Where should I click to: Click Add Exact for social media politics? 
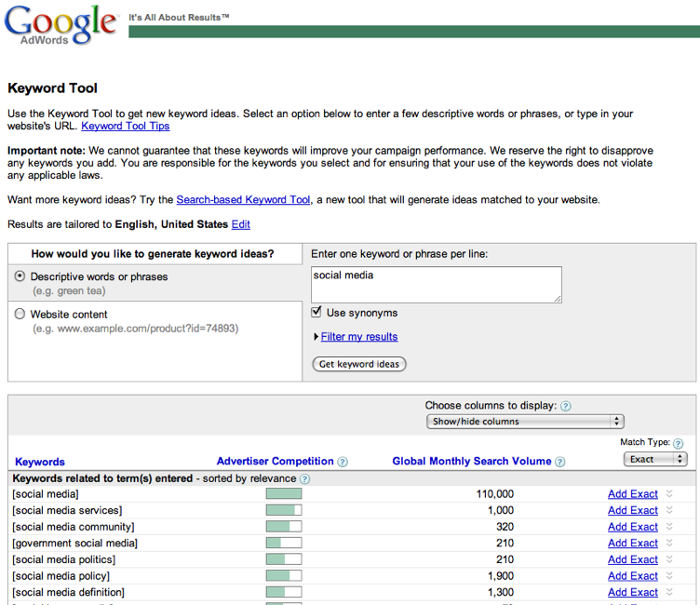[633, 559]
